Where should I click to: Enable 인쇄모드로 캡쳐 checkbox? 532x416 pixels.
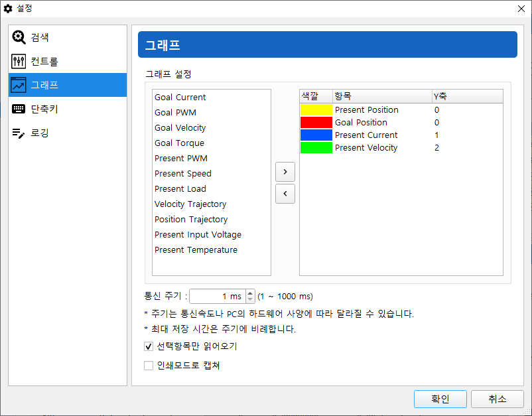(149, 366)
